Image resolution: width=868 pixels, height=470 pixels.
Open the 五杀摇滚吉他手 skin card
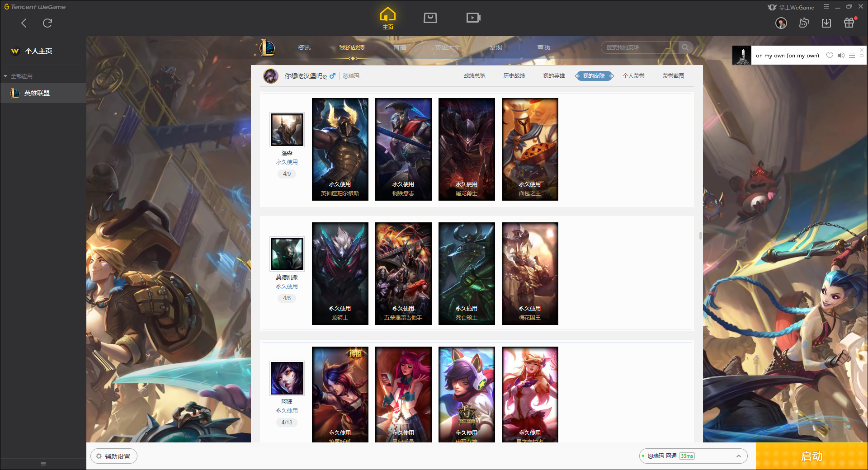click(x=403, y=273)
